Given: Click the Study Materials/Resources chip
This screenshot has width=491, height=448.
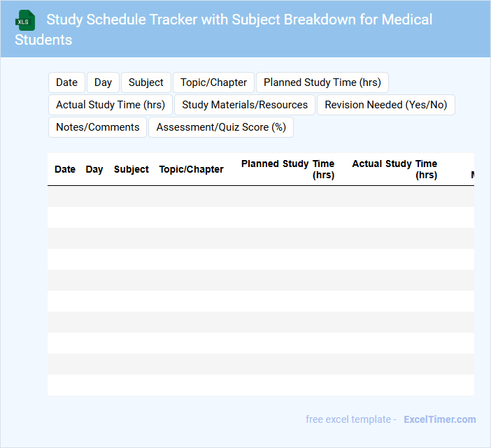Looking at the screenshot, I should coord(245,105).
